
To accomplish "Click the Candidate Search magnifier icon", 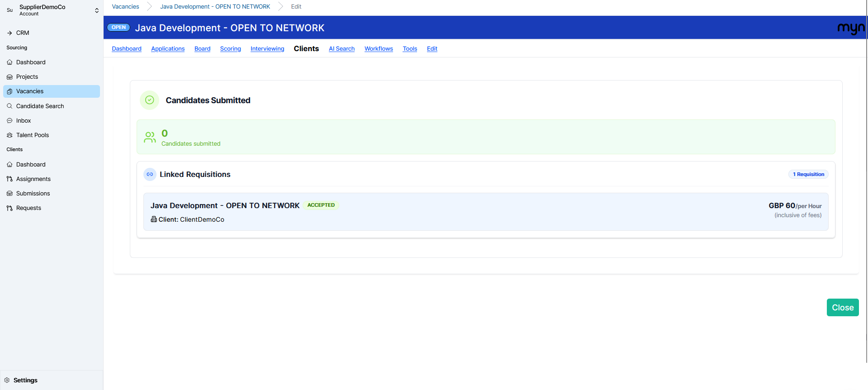I will tap(9, 106).
